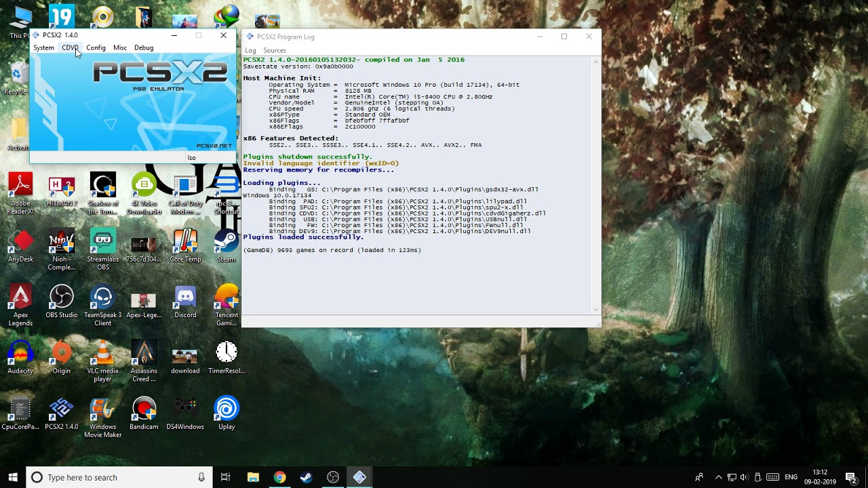
Task: Open CpuCorePa desktop shortcut
Action: 20,413
